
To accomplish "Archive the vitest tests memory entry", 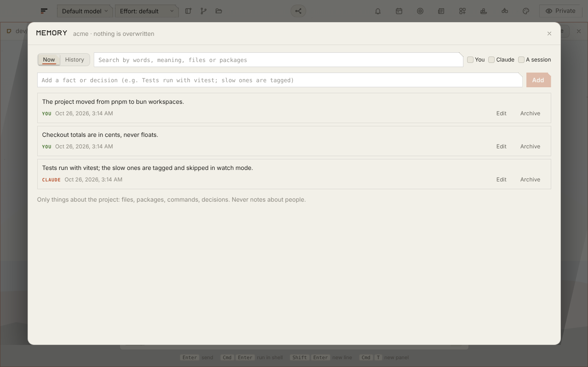I will (530, 180).
